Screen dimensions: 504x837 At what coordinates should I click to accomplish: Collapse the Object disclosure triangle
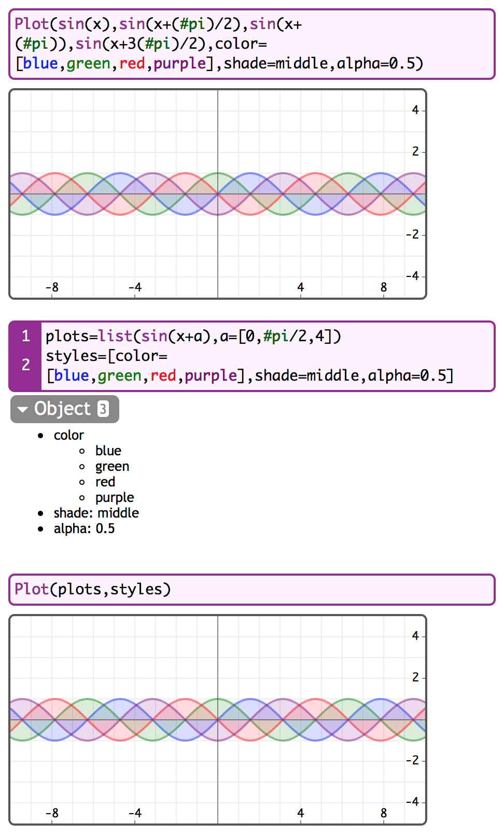[x=22, y=409]
